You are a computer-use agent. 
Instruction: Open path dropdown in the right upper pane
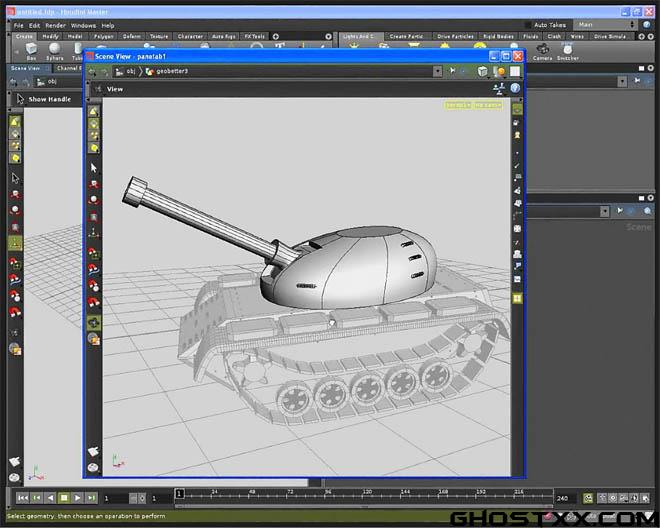point(622,81)
